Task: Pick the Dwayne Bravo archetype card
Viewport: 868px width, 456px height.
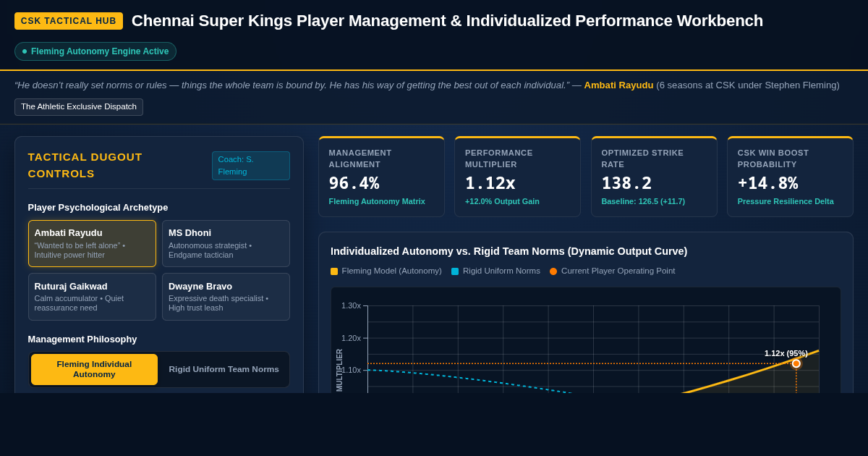Action: (226, 297)
